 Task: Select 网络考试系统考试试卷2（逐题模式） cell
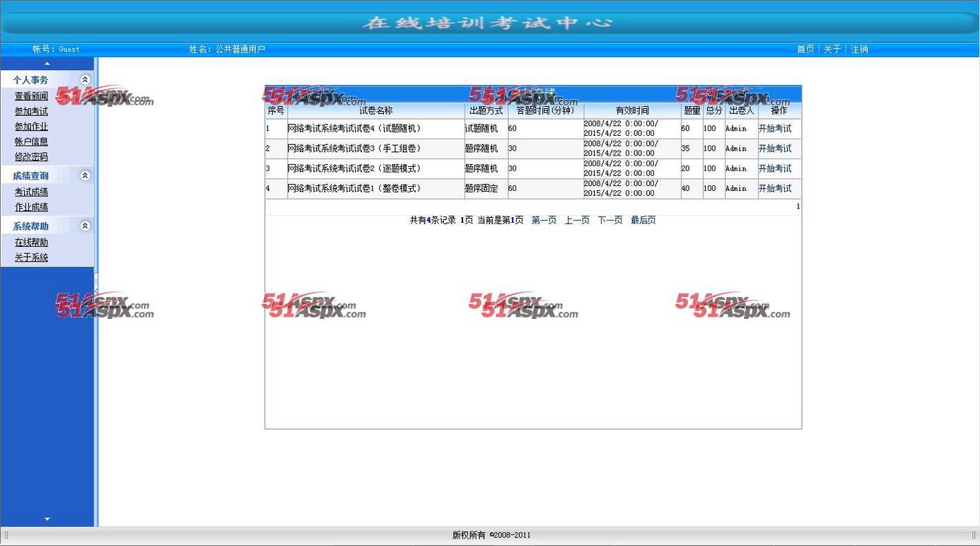[375, 168]
